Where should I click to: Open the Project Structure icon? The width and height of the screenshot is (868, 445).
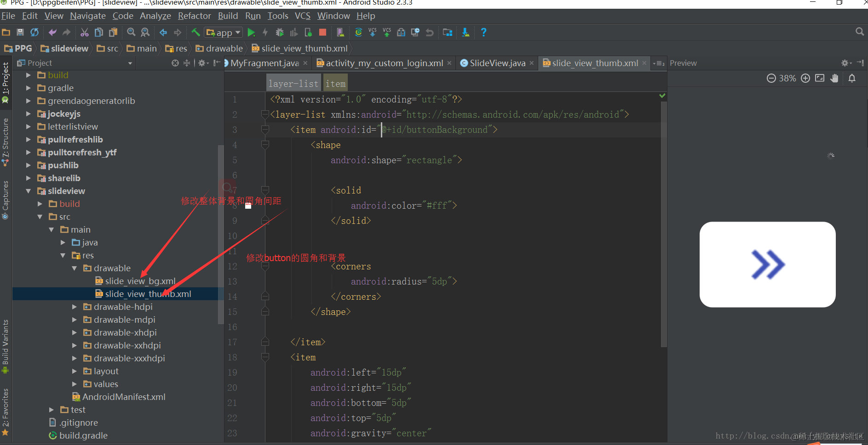(x=448, y=32)
